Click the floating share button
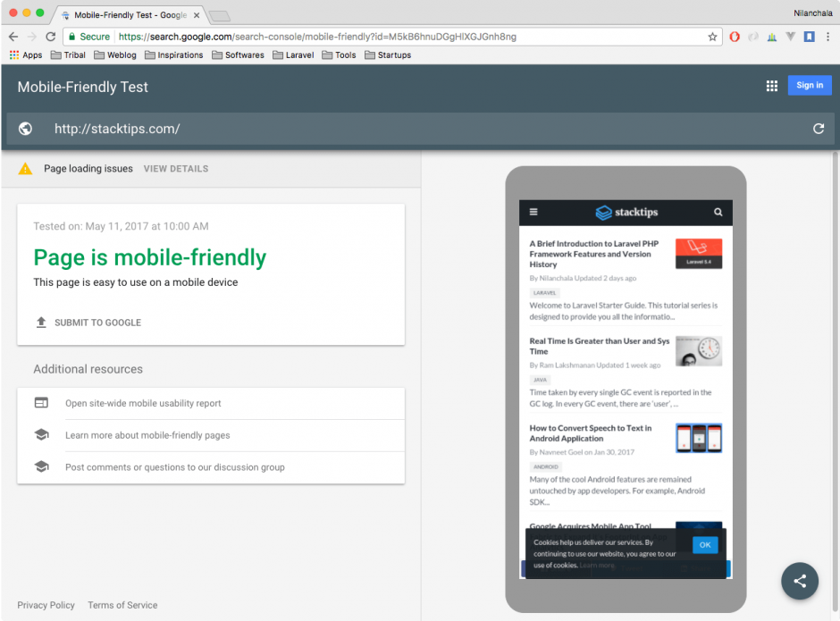The image size is (840, 621). 799,581
